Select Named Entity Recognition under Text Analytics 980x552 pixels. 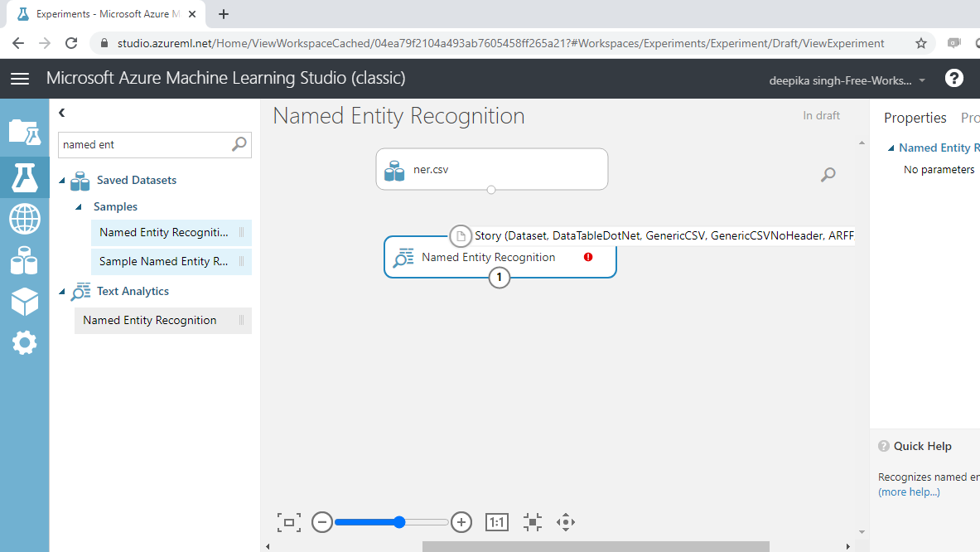(x=163, y=320)
